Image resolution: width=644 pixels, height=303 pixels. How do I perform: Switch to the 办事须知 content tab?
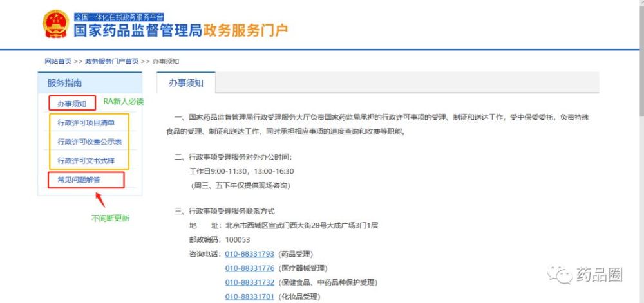click(186, 83)
